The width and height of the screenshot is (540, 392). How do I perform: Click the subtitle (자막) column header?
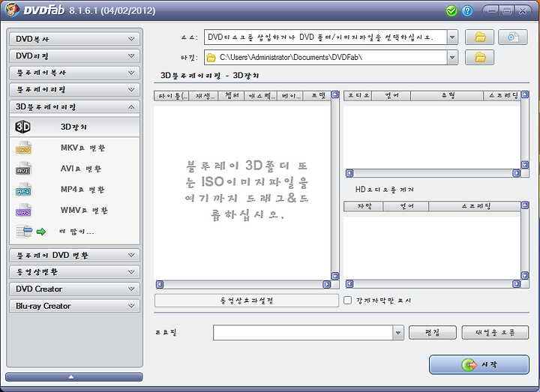click(x=364, y=207)
